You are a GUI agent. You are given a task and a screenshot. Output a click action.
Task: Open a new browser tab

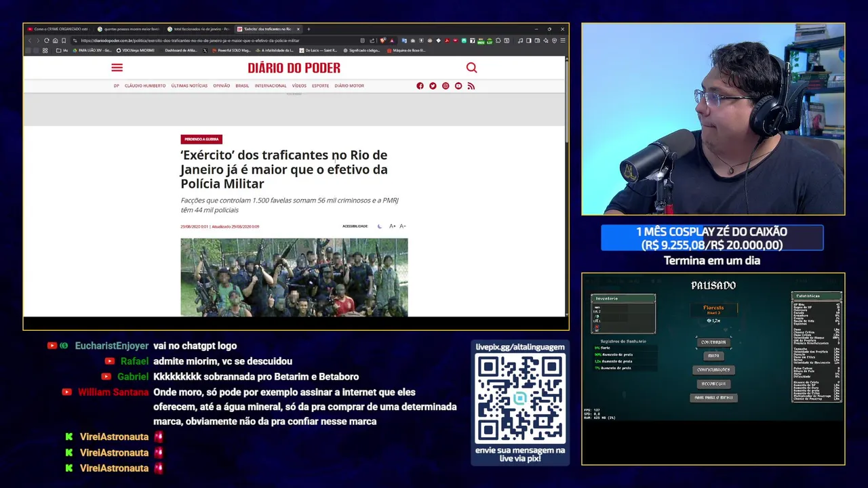309,29
